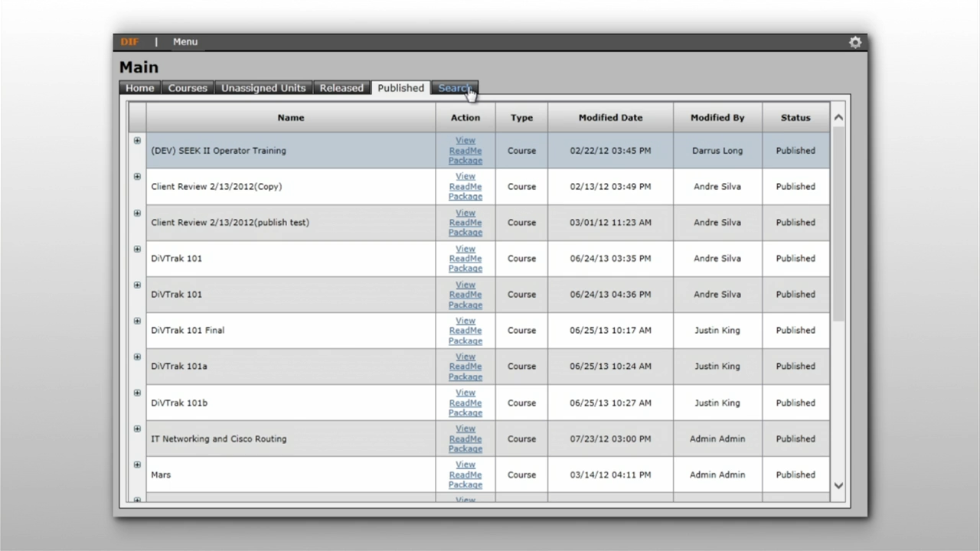980x551 pixels.
Task: Select the "Mars" name cell
Action: [291, 475]
